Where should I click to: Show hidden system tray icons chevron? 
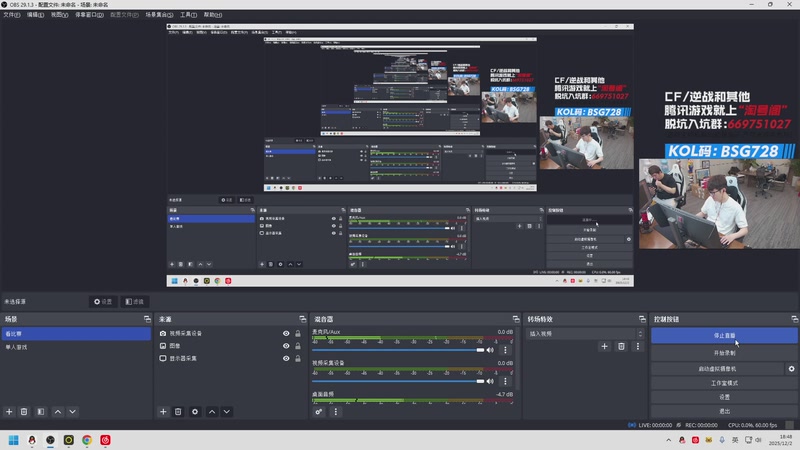click(668, 440)
